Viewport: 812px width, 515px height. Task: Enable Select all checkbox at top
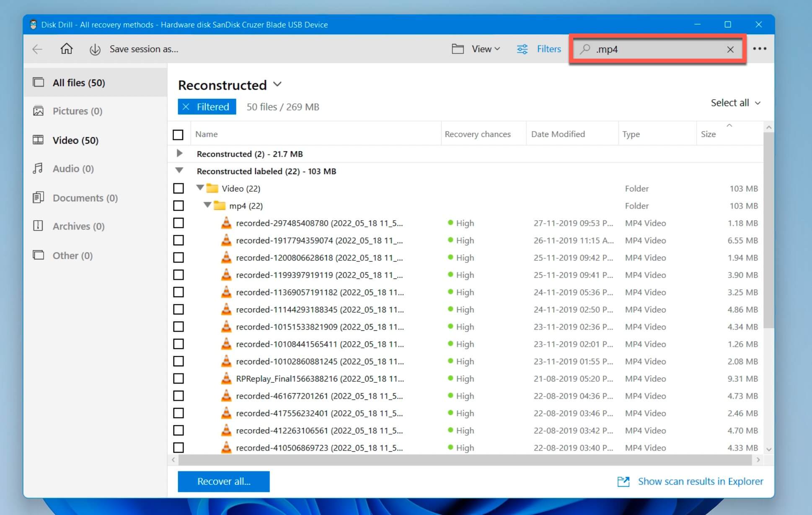point(178,134)
